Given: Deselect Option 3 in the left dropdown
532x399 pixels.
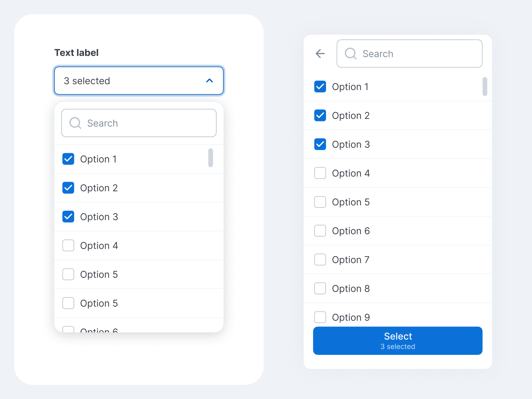Looking at the screenshot, I should 68,216.
